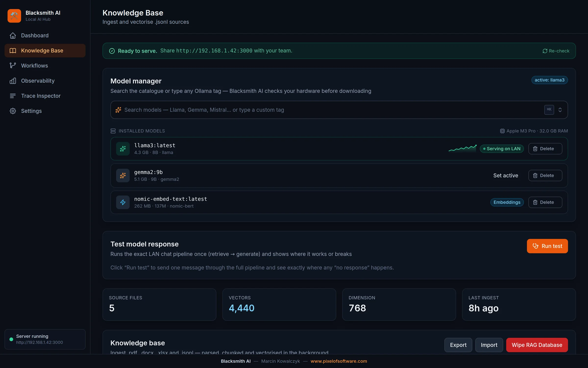
Task: Click Apple M3 Pro · 32.0 GB RAM text
Action: 537,131
